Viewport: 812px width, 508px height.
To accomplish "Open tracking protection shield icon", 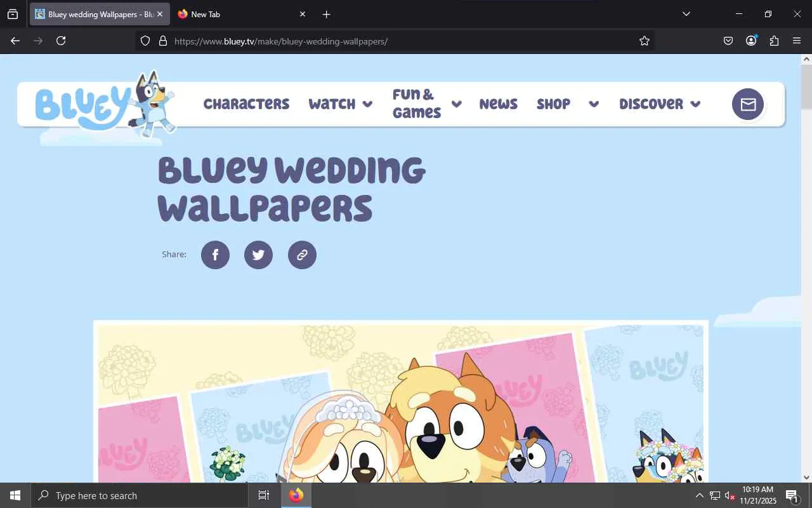I will [x=145, y=41].
